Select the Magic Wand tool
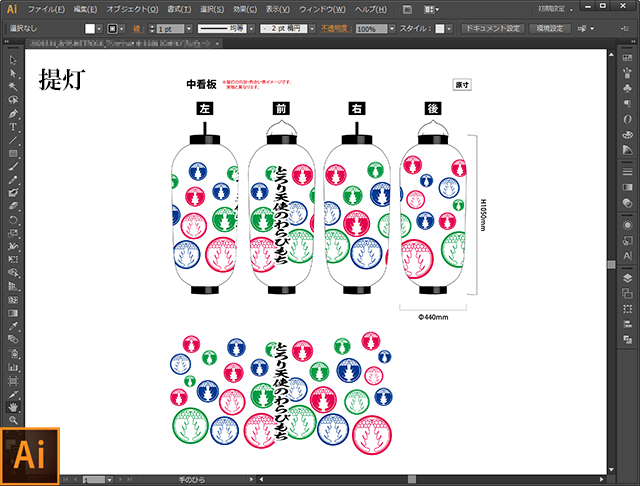Image resolution: width=640 pixels, height=486 pixels. click(13, 87)
